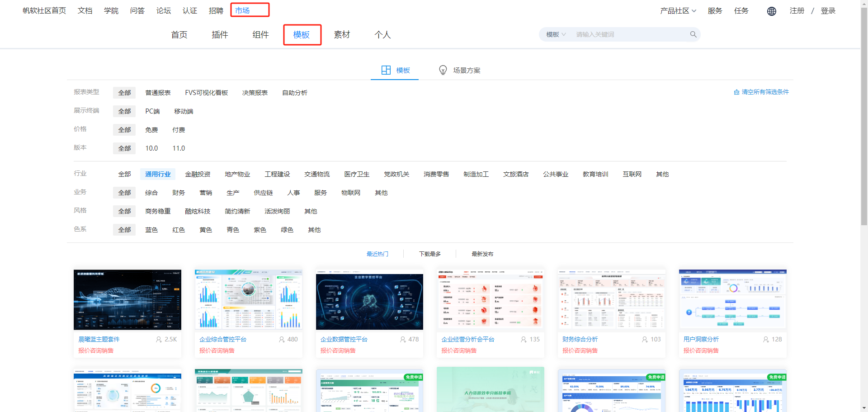The image size is (868, 412).
Task: Go to 组件 section
Action: [x=260, y=35]
